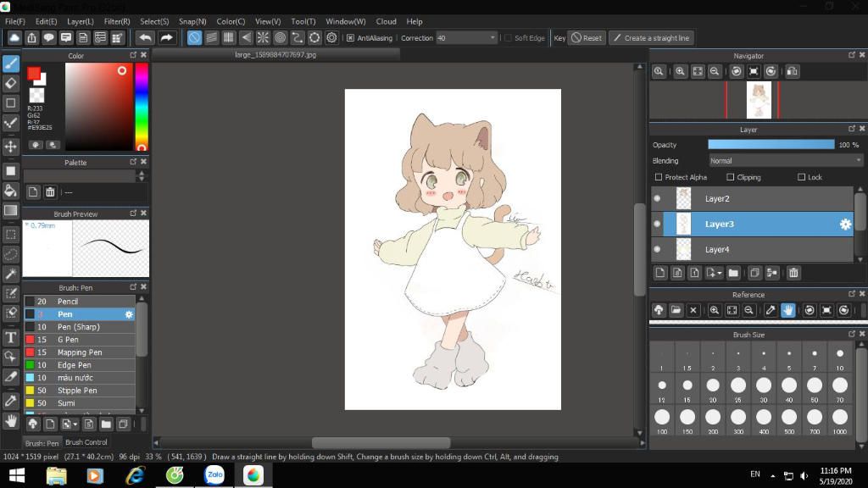
Task: Open the Window menu
Action: pyautogui.click(x=346, y=21)
